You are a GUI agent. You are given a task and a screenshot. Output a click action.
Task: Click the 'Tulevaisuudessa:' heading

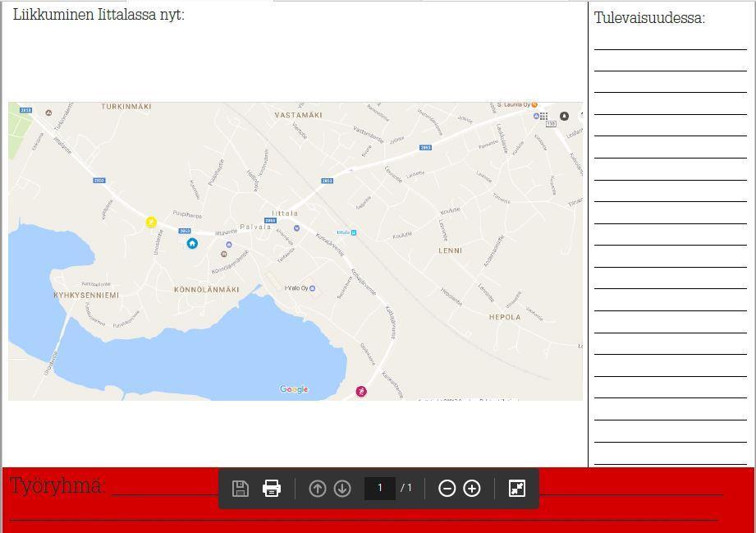coord(649,18)
